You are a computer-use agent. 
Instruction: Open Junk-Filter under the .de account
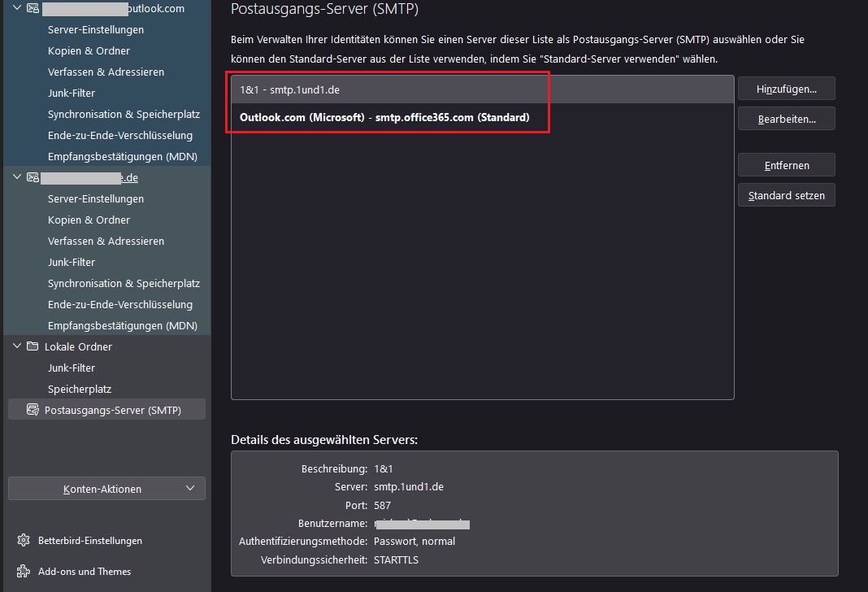pos(72,262)
